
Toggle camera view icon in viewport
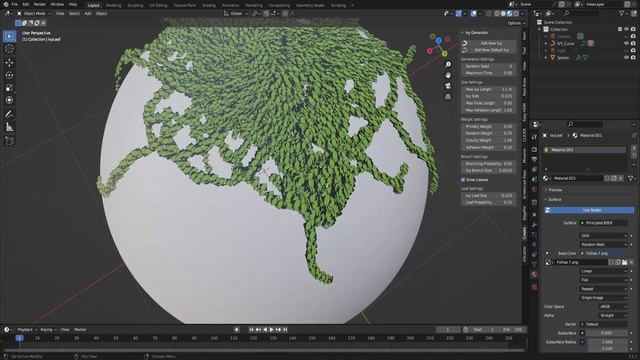448,86
